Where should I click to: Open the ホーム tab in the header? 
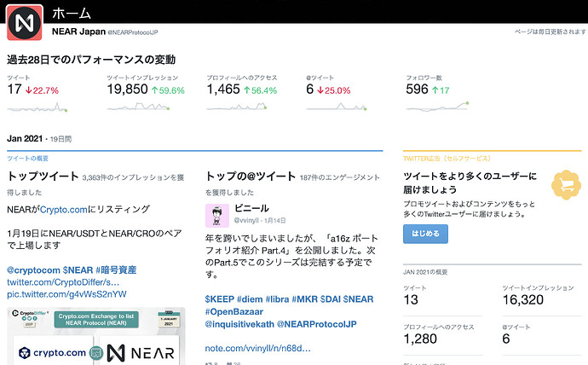72,14
